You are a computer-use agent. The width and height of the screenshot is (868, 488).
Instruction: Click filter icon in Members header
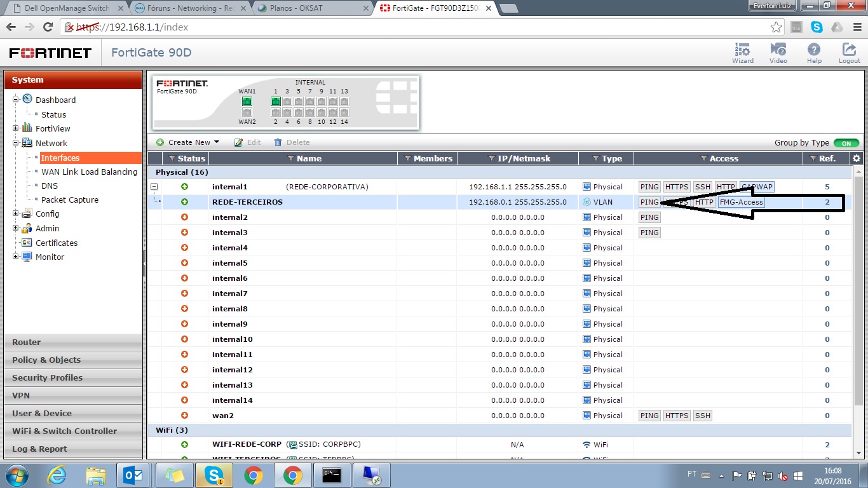point(408,159)
